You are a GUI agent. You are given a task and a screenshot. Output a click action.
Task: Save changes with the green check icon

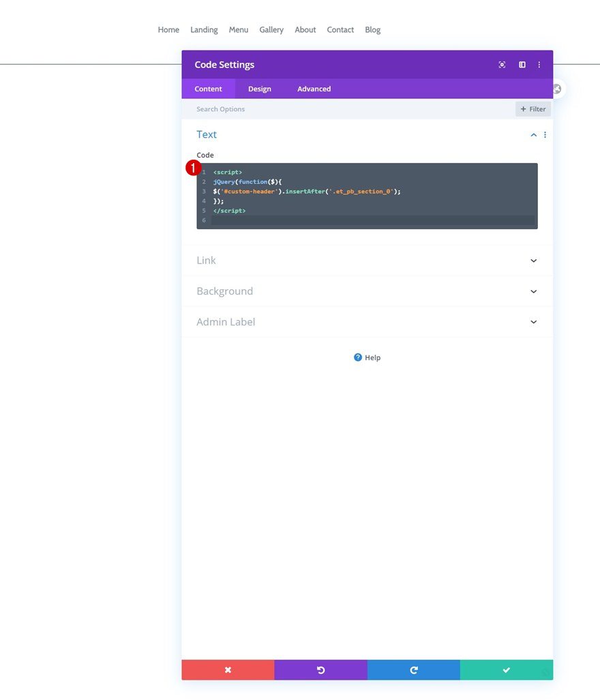(x=506, y=669)
